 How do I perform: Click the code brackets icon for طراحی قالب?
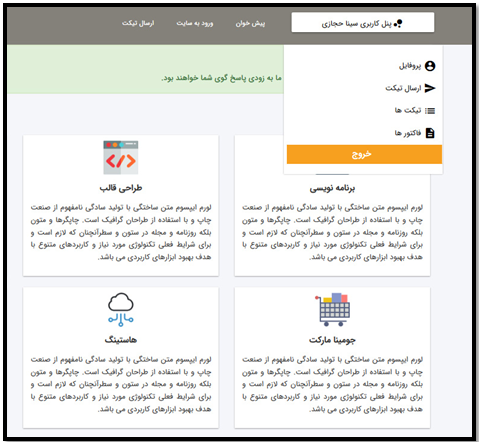[121, 157]
